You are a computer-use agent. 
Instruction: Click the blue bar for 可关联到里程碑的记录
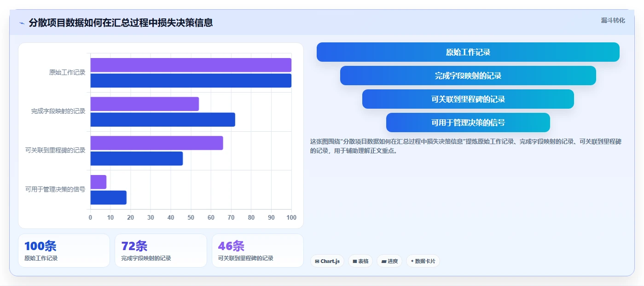(136, 158)
